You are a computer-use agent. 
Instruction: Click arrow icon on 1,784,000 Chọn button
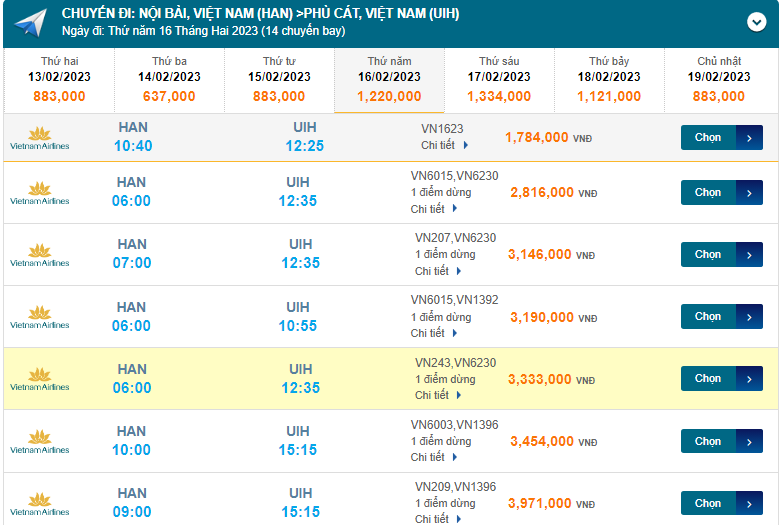tap(749, 138)
